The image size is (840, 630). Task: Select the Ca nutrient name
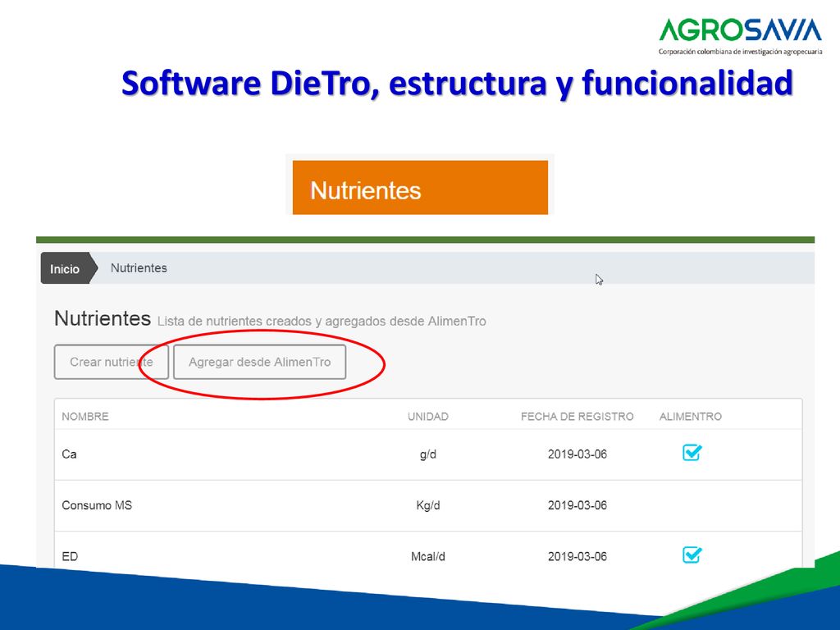tap(69, 454)
